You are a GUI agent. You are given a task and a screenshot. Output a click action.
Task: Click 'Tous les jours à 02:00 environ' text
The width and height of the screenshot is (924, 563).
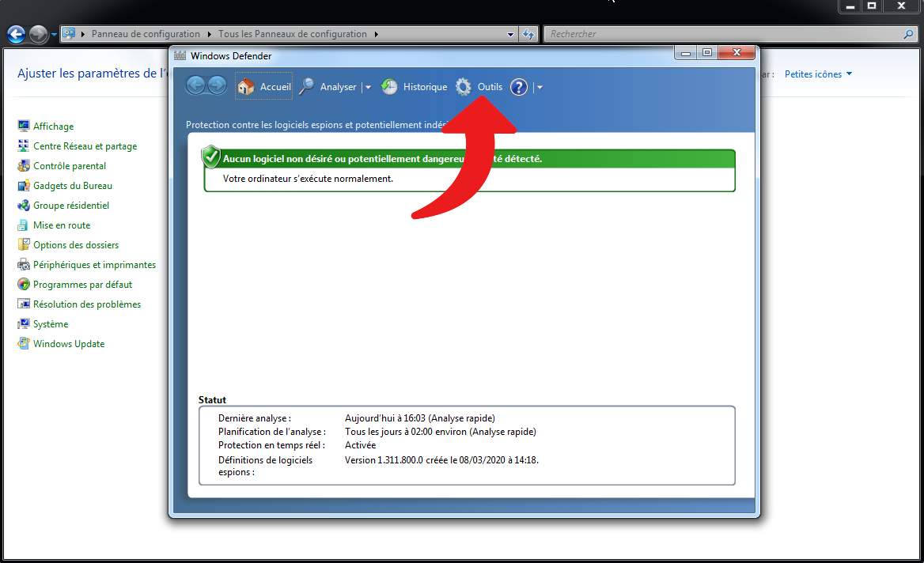(405, 432)
